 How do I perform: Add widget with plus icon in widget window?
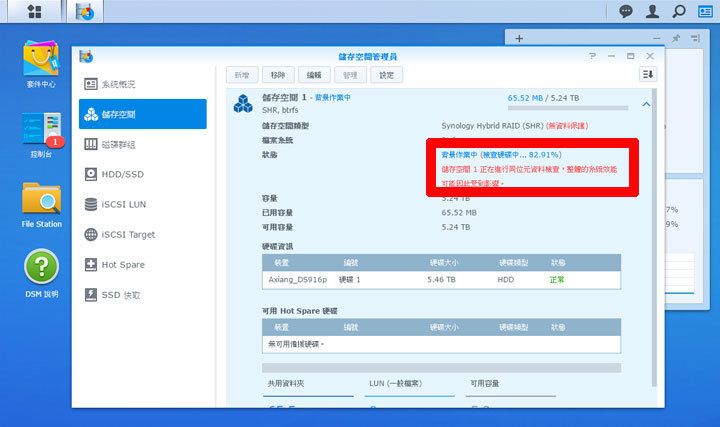[x=519, y=39]
